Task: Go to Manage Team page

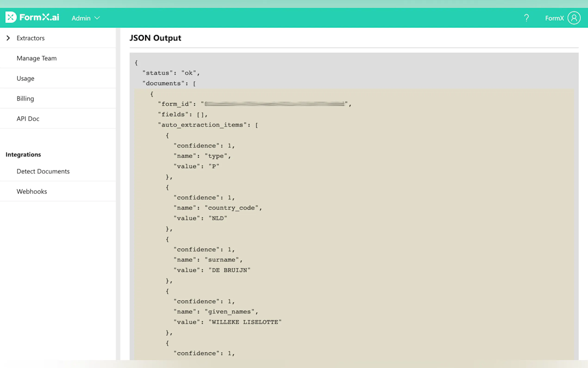Action: pyautogui.click(x=37, y=58)
